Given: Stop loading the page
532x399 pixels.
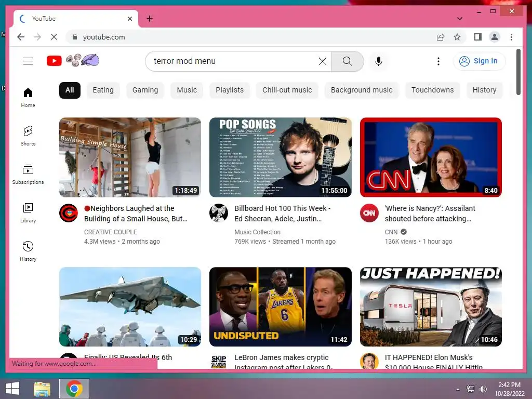Looking at the screenshot, I should [54, 37].
